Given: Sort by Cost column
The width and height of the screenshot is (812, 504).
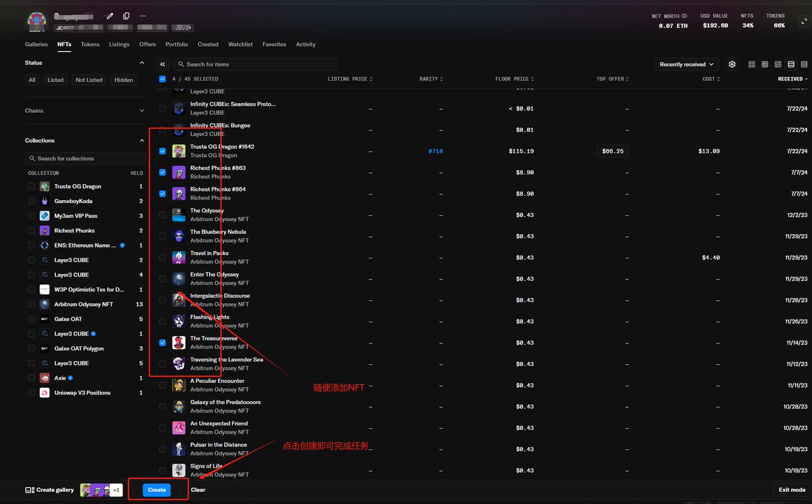Looking at the screenshot, I should [x=710, y=79].
